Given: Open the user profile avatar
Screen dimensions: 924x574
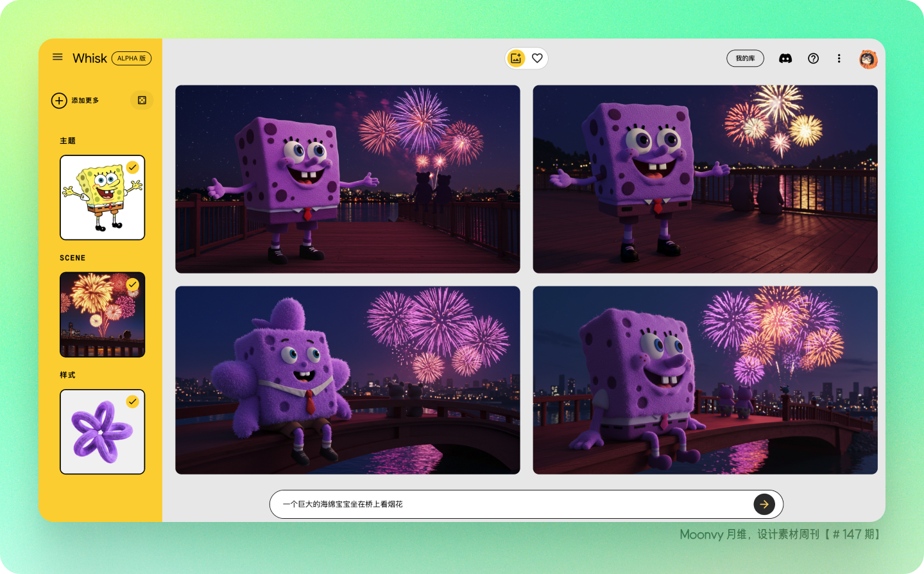Looking at the screenshot, I should point(868,59).
